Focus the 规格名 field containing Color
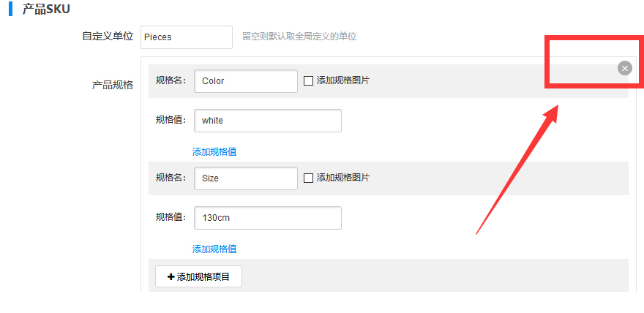 click(245, 81)
